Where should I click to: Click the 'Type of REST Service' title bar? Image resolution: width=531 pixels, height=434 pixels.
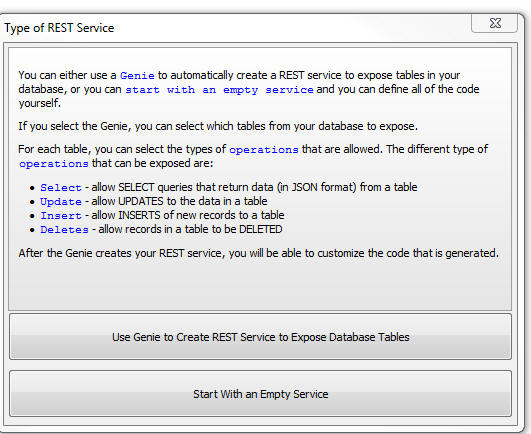click(59, 28)
